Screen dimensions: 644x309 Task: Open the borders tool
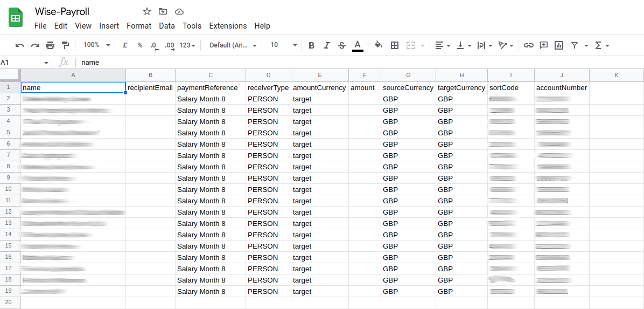tap(395, 45)
